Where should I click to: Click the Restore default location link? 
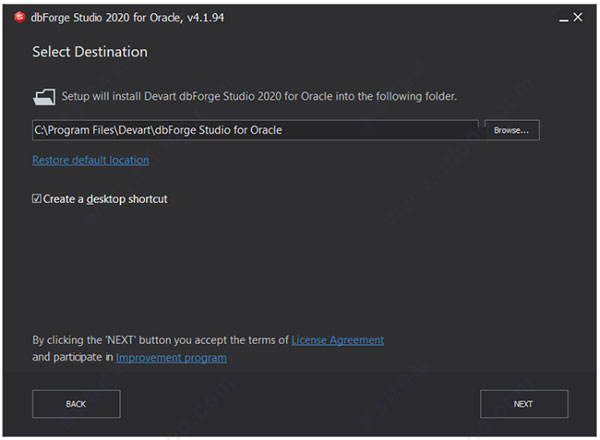[91, 160]
